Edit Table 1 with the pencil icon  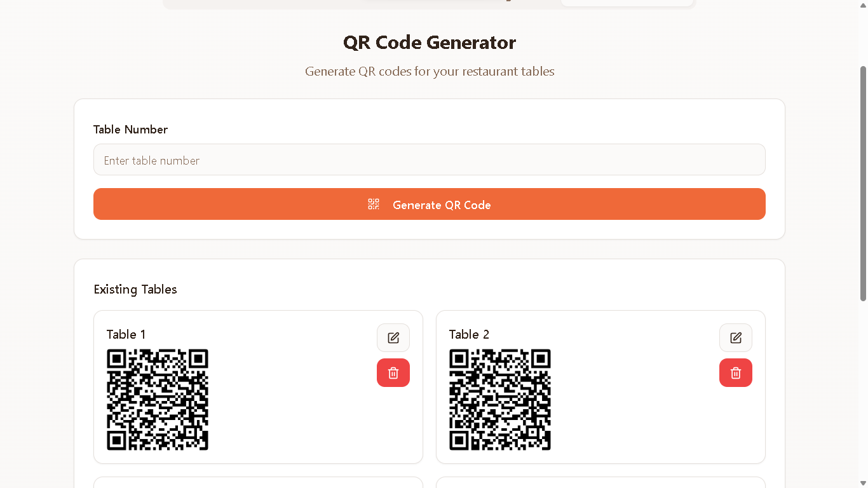[x=393, y=337]
